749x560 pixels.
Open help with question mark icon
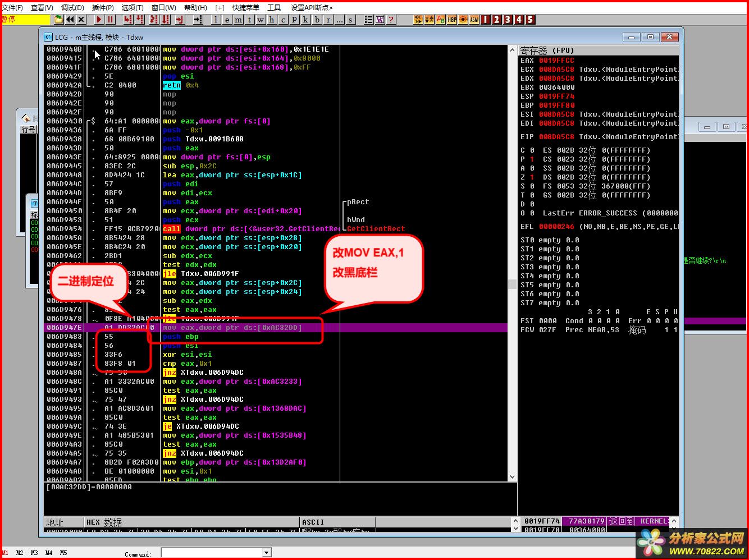coord(391,20)
